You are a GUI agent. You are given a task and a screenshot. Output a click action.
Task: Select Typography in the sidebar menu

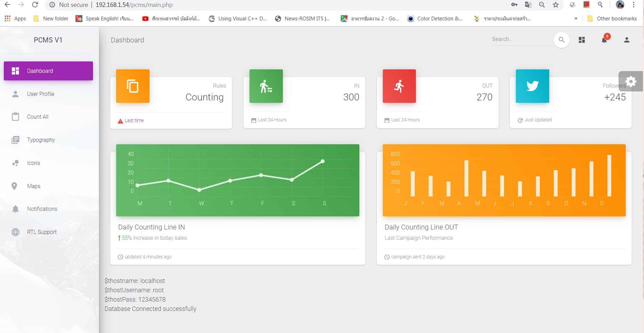pyautogui.click(x=41, y=140)
